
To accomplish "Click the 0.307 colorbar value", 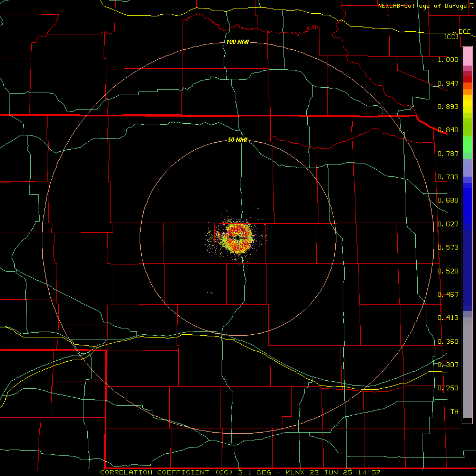I will click(x=448, y=365).
